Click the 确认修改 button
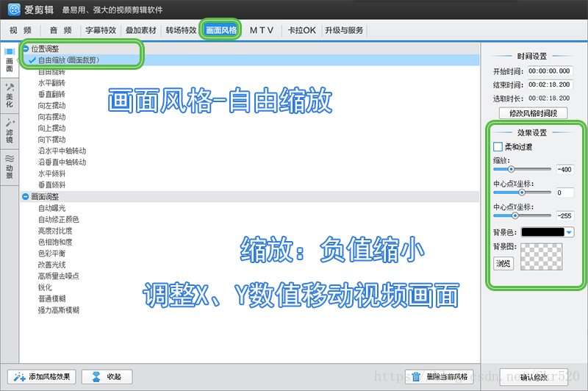Viewport: 588px width, 391px height. pos(534,377)
